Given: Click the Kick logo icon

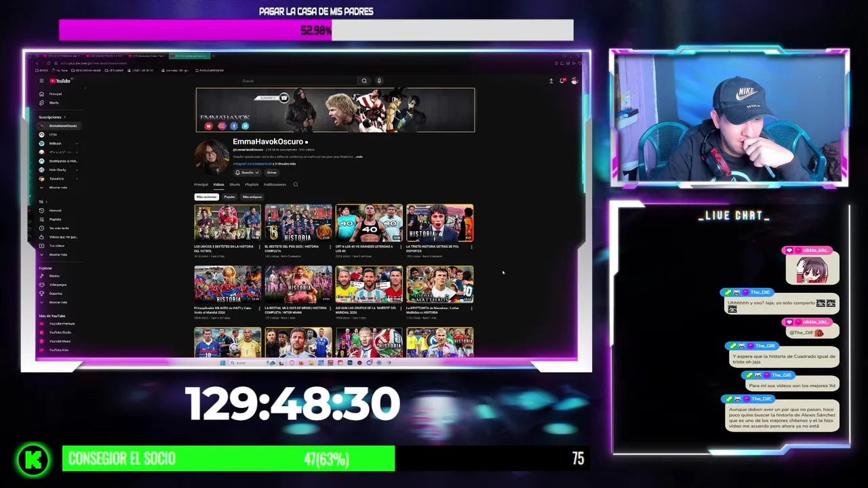Looking at the screenshot, I should pos(33,460).
